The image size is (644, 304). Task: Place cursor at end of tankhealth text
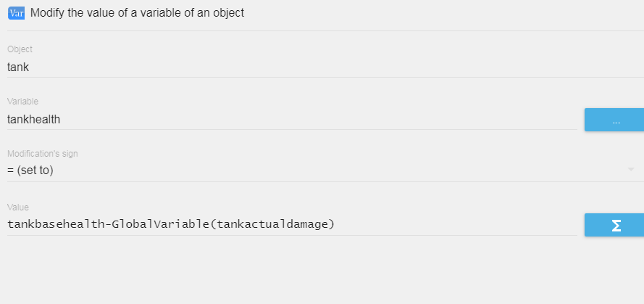[x=60, y=120]
